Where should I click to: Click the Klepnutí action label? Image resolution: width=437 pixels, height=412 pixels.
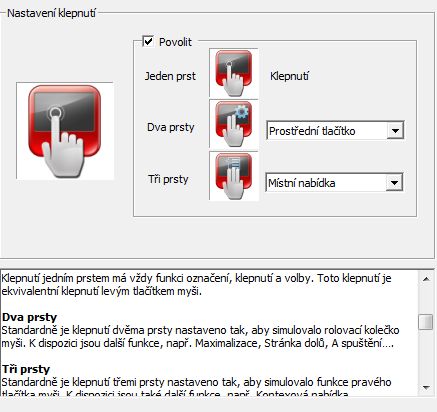pyautogui.click(x=289, y=76)
